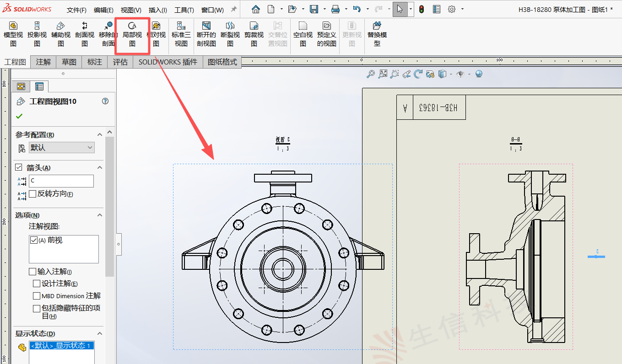Screen dimensions: 622x364
Task: Select 断开的剖视图 broken-out section tool
Action: 206,34
